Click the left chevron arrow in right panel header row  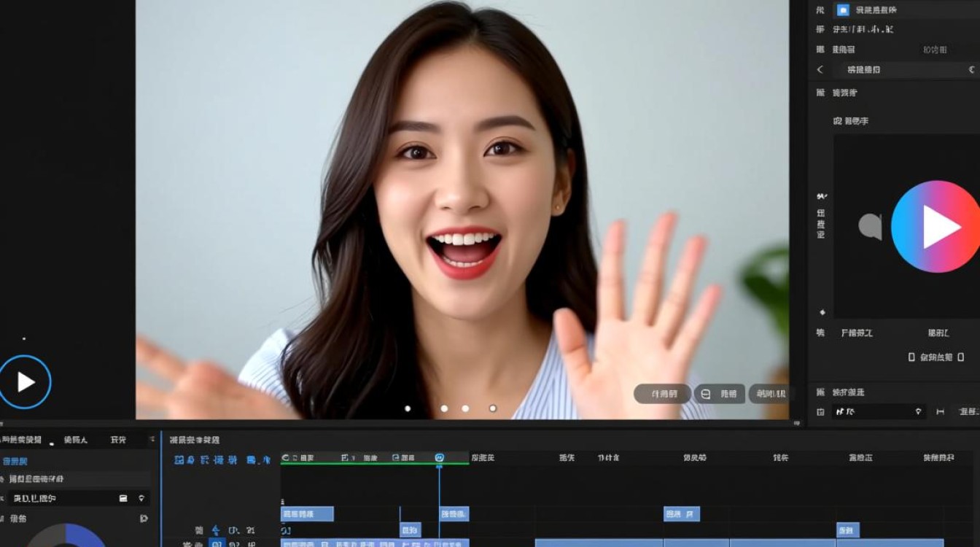(x=820, y=70)
